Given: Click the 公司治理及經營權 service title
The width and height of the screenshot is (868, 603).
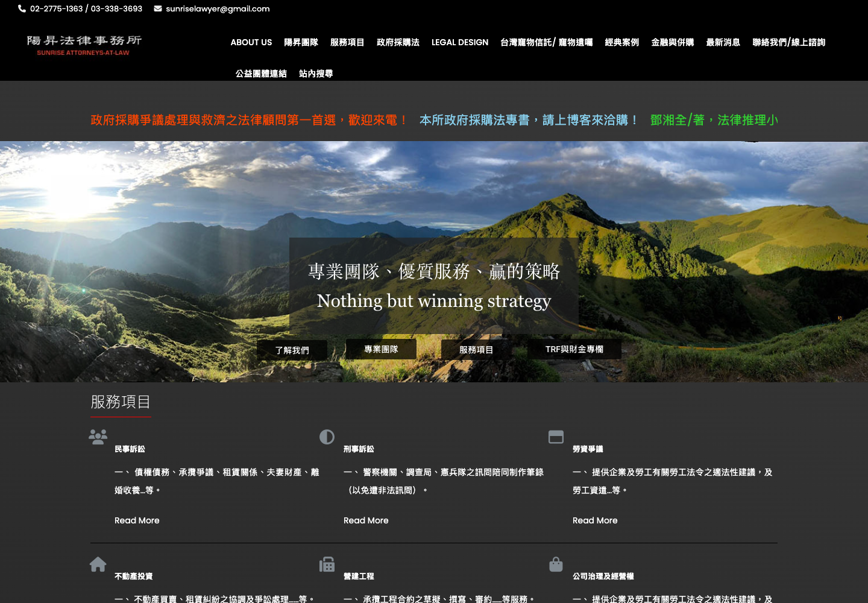Looking at the screenshot, I should pos(603,576).
